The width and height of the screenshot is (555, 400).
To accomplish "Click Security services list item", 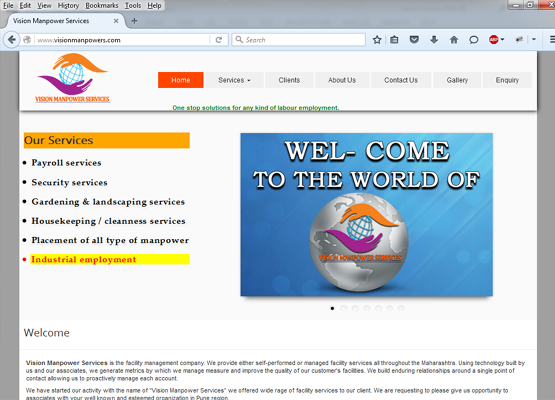I will coord(69,182).
